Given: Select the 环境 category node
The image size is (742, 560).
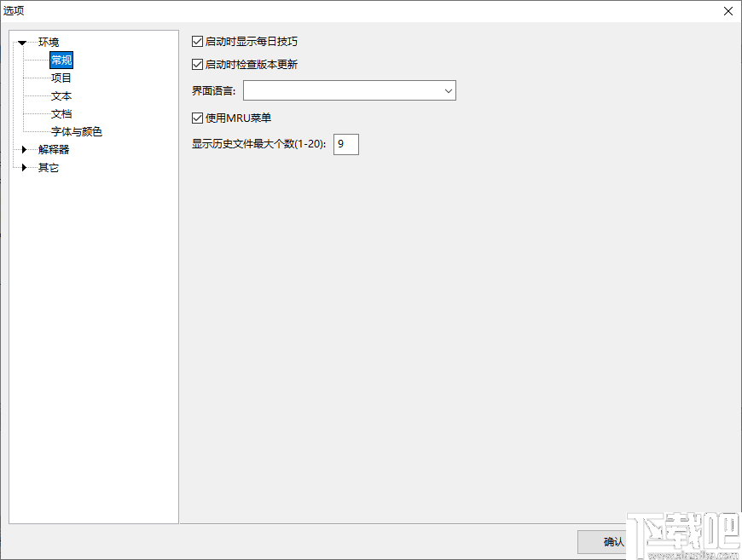Looking at the screenshot, I should point(47,42).
